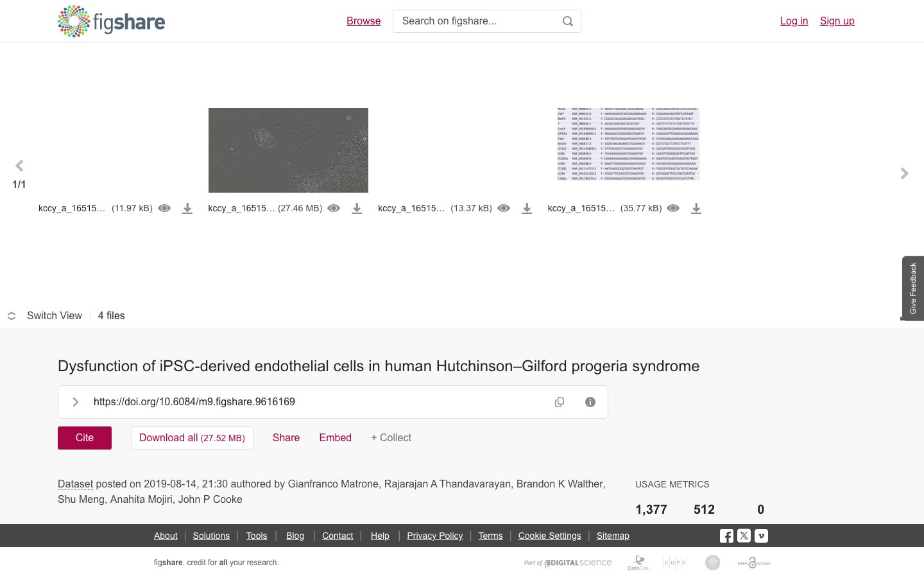The width and height of the screenshot is (924, 578).
Task: Click the search magnifier icon
Action: click(x=568, y=21)
